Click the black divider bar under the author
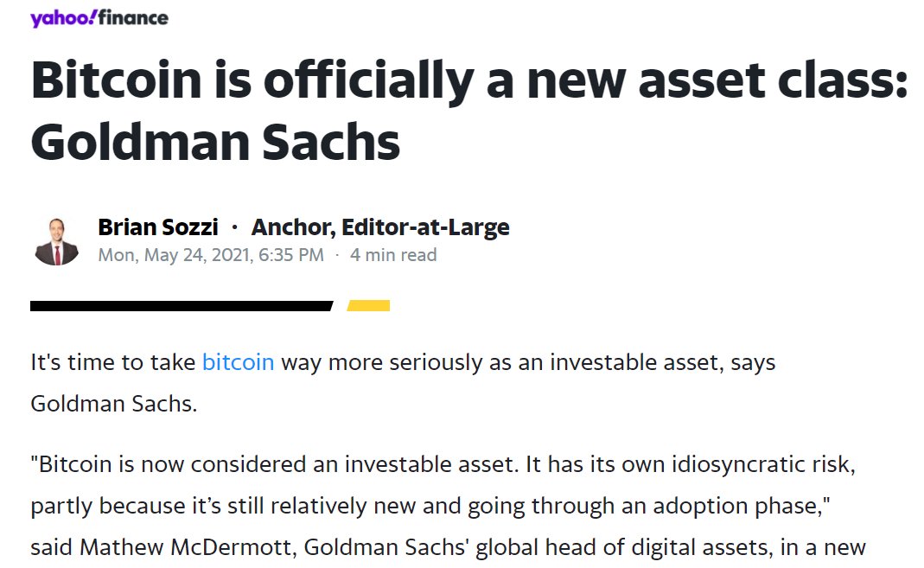 182,305
